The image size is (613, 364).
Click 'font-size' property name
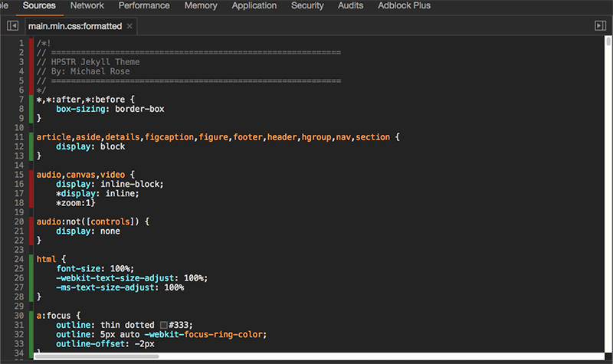tap(78, 269)
